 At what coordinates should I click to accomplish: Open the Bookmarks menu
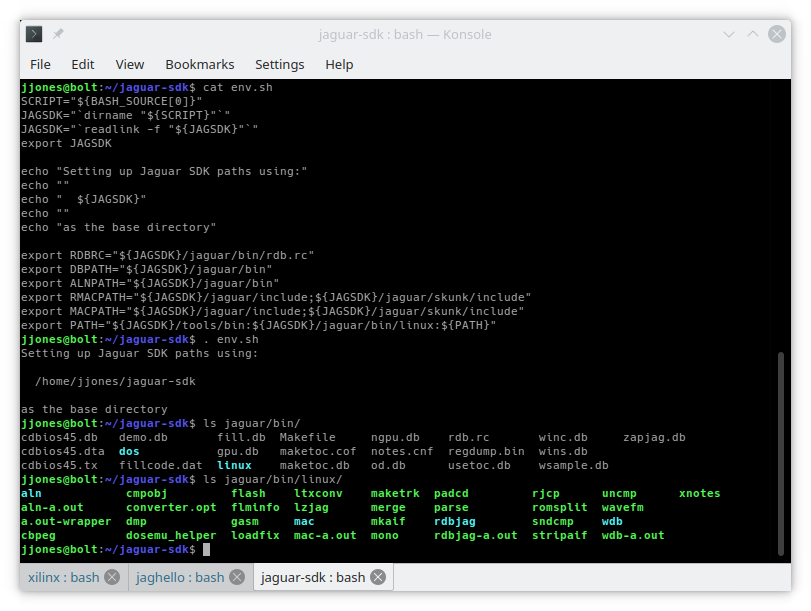click(200, 64)
